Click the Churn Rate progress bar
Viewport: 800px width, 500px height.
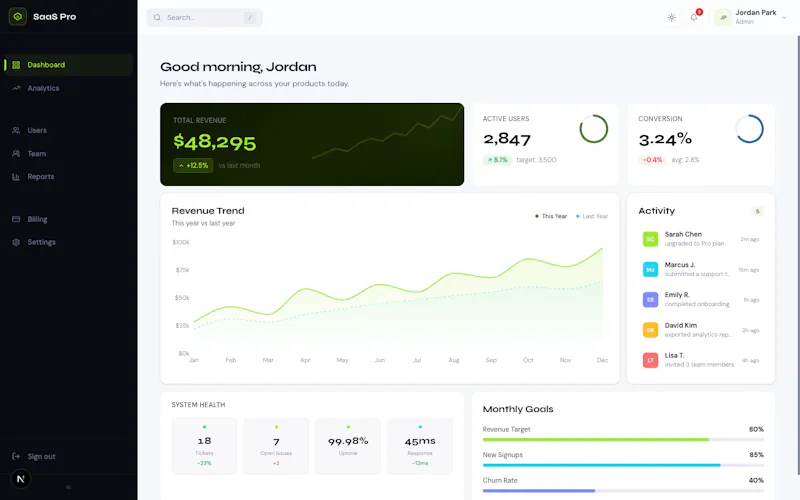click(x=623, y=491)
